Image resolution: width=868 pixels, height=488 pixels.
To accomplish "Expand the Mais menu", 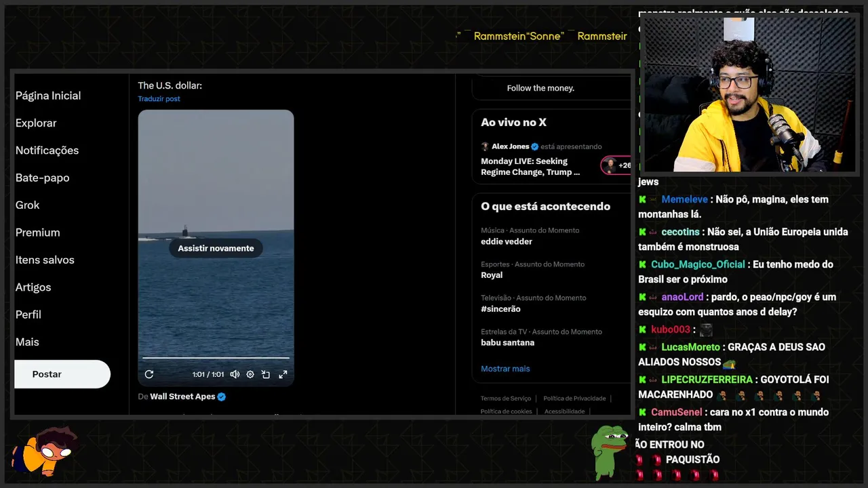I will [x=27, y=342].
